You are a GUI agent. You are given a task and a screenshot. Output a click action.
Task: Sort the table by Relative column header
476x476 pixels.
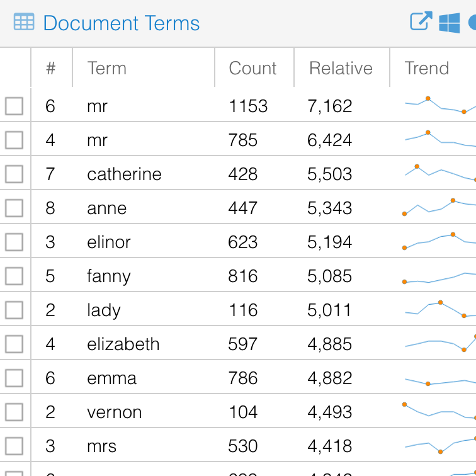341,68
